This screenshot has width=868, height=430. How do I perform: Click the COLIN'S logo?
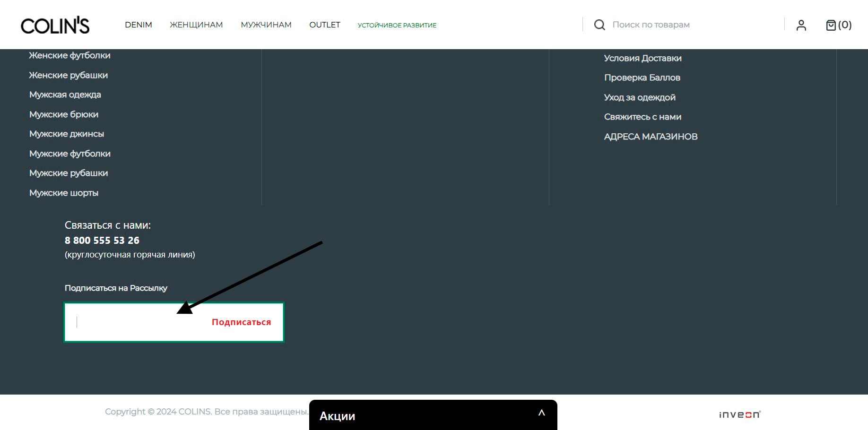point(55,26)
